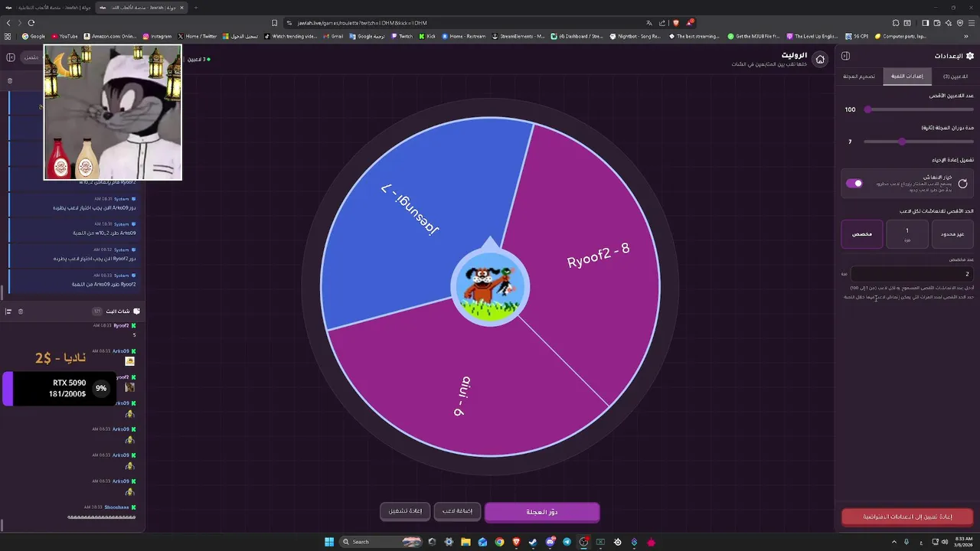Click the revival refresh icon in the settings card
This screenshot has height=551, width=980.
[x=962, y=184]
